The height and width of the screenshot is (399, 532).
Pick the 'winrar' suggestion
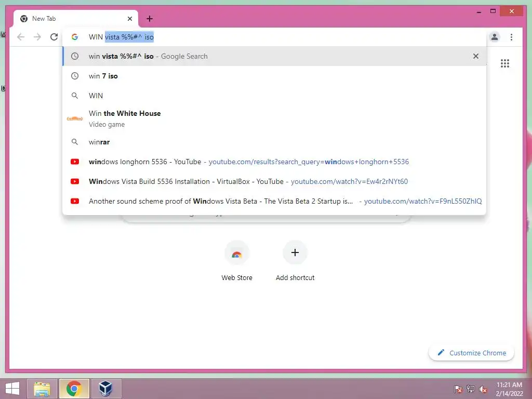point(274,142)
